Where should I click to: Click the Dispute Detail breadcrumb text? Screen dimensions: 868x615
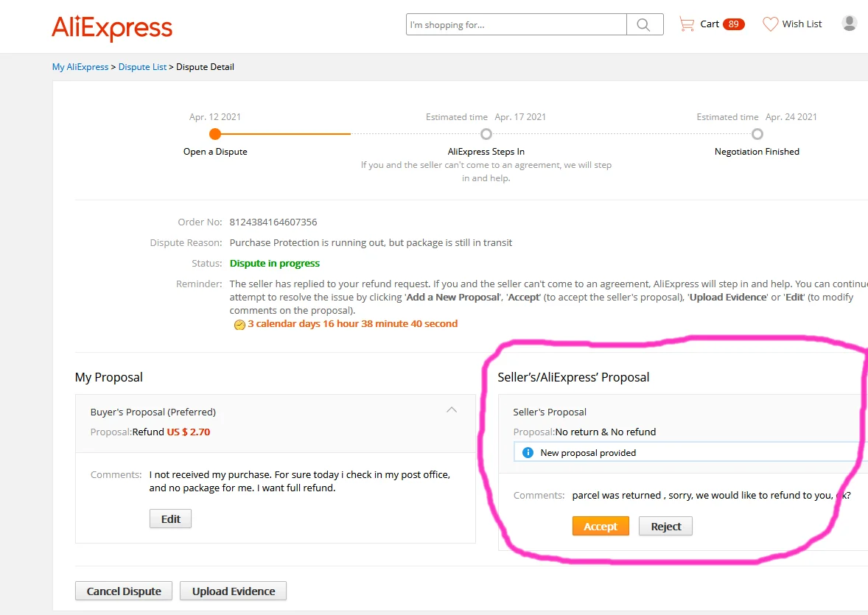coord(206,67)
